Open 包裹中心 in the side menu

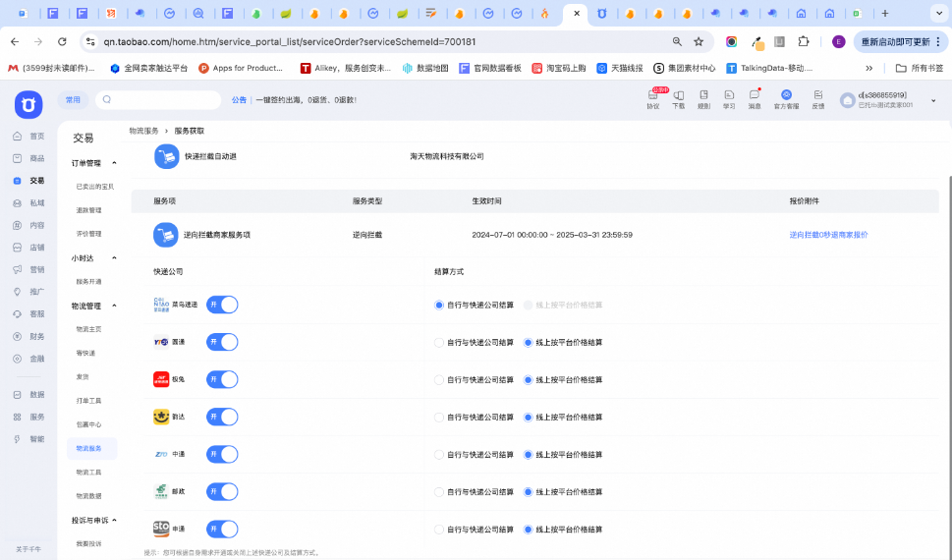click(88, 424)
